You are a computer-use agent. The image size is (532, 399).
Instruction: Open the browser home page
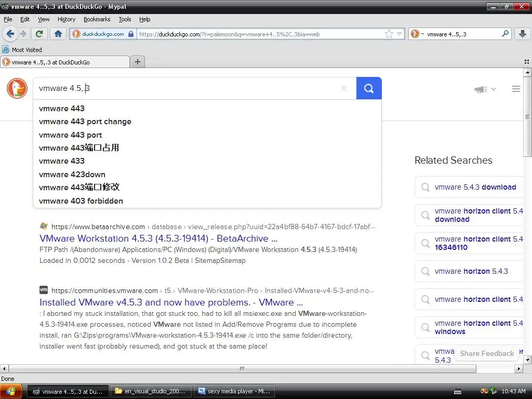[58, 34]
